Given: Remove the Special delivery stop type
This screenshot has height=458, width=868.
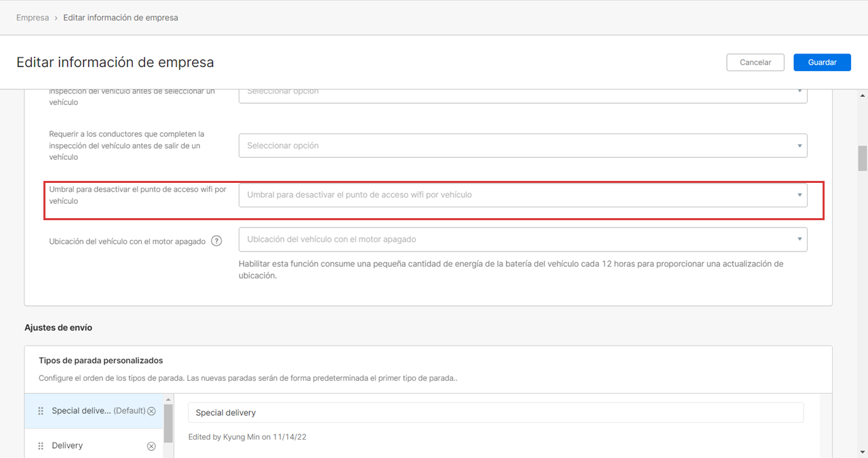Looking at the screenshot, I should point(151,411).
